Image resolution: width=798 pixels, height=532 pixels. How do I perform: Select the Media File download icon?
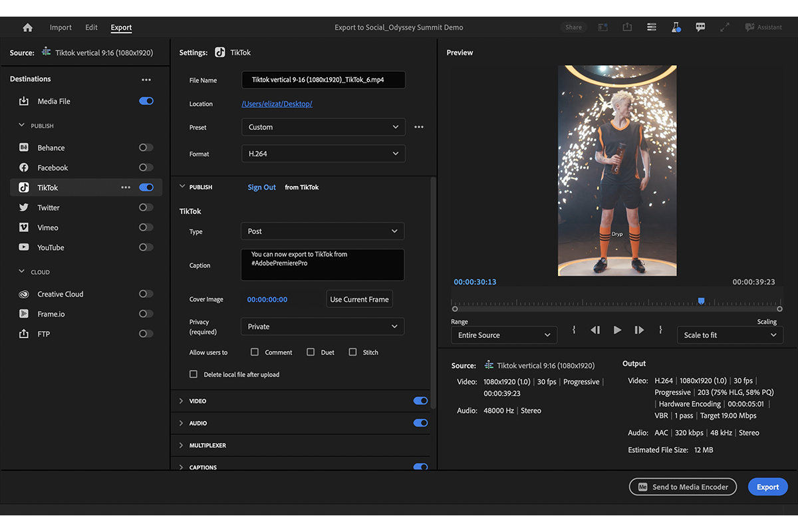pos(24,101)
